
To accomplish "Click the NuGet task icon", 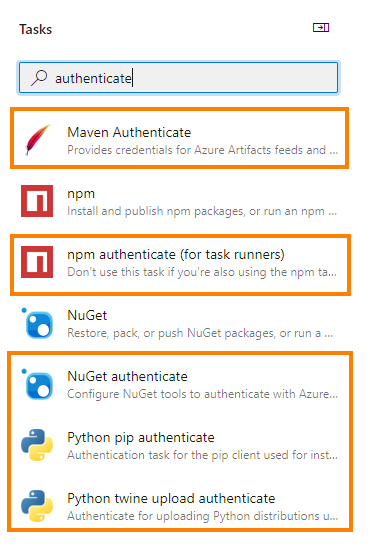I will 37,323.
